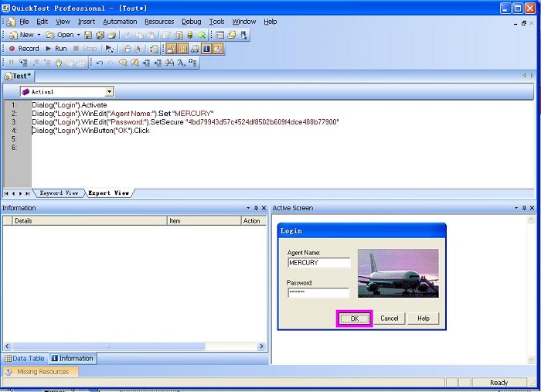Click the Outdent icon in the edit toolbar
Image resolution: width=541 pixels, height=392 pixels.
tap(158, 63)
